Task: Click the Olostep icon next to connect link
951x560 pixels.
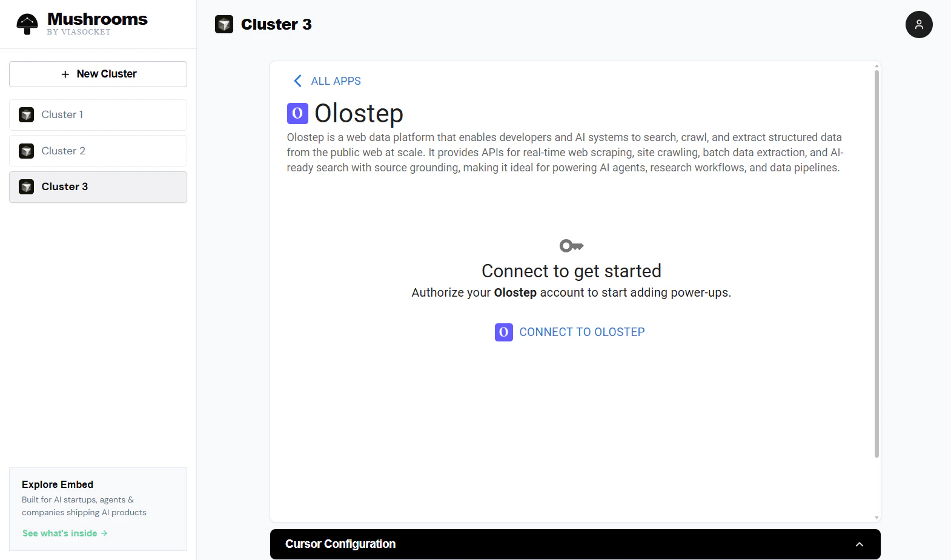Action: pyautogui.click(x=503, y=332)
